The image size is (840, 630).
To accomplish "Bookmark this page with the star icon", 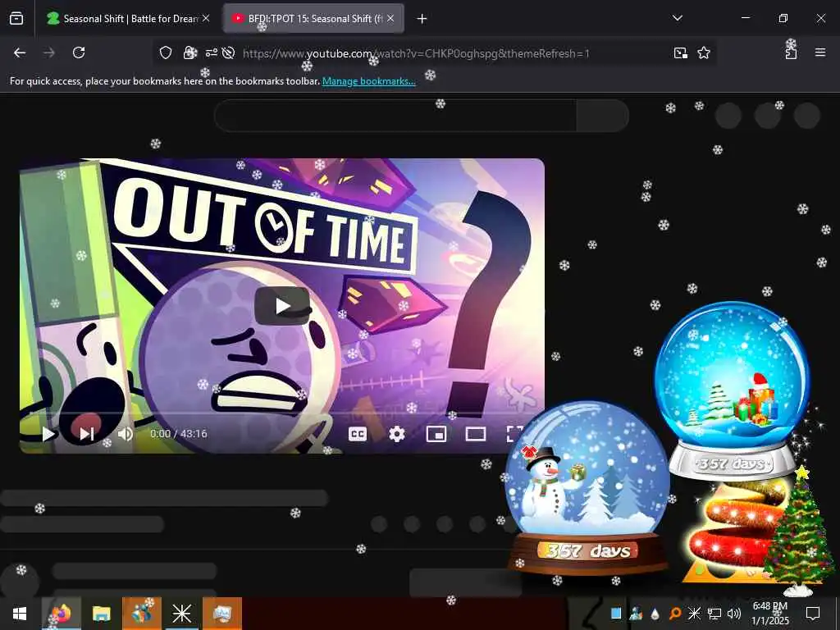I will pos(703,52).
